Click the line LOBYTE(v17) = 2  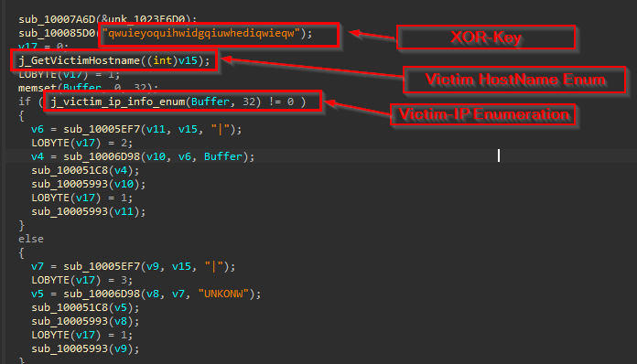[82, 143]
